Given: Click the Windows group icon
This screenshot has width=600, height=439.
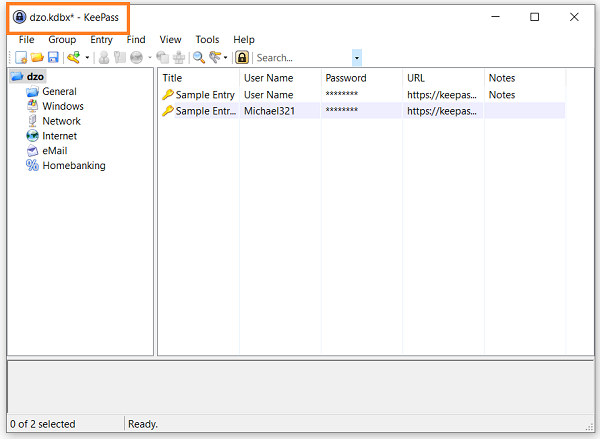Looking at the screenshot, I should point(33,106).
